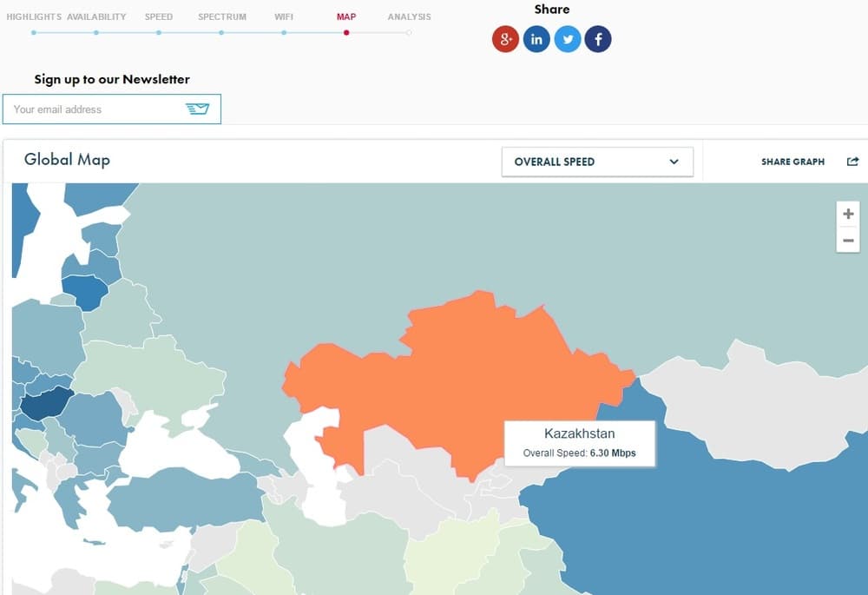Click the Sign up to our Newsletter heading

tap(112, 79)
